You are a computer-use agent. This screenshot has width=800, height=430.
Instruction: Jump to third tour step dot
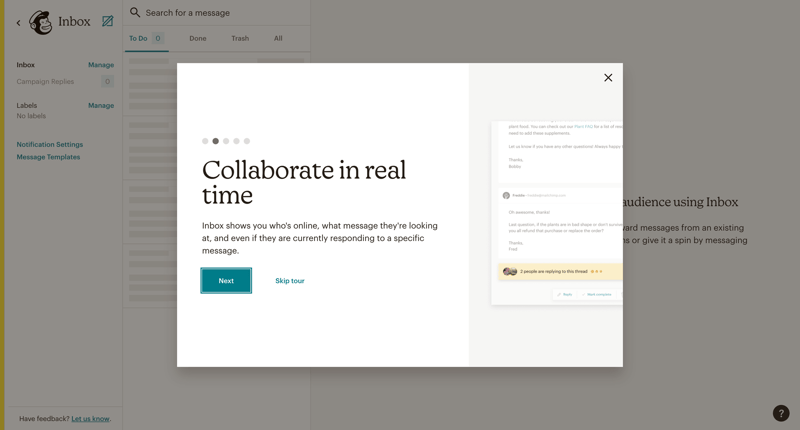pos(226,141)
